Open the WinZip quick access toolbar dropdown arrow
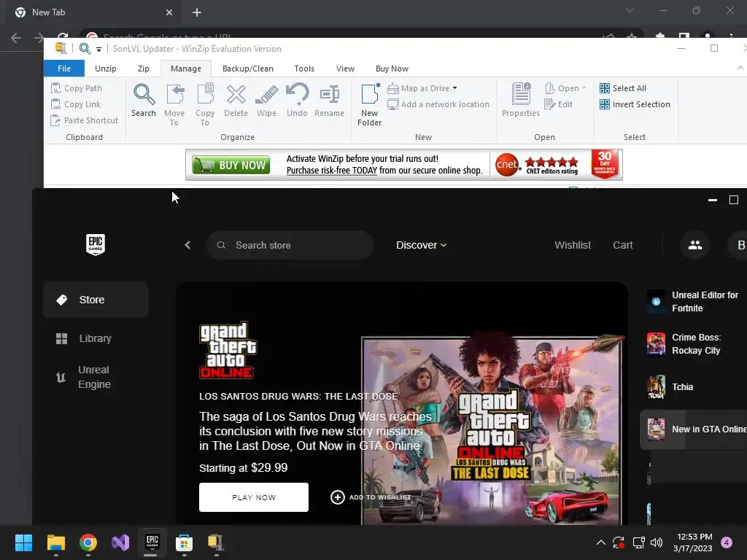747x560 pixels. point(98,49)
